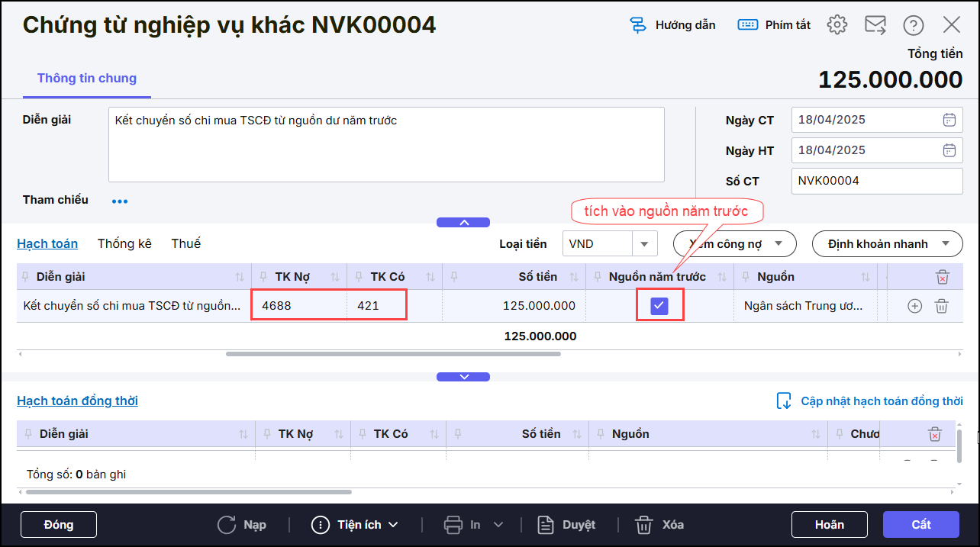Open the help question mark icon
This screenshot has width=980, height=547.
[x=914, y=25]
